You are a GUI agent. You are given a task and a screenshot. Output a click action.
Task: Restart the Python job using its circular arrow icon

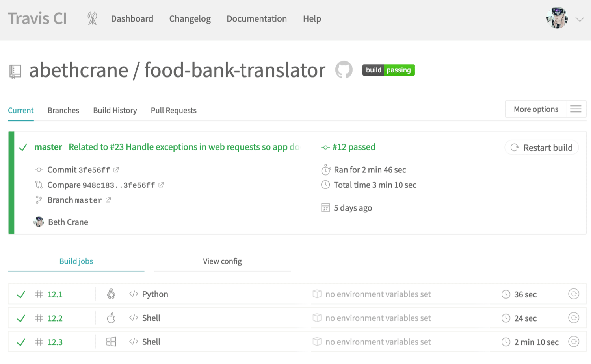click(574, 294)
